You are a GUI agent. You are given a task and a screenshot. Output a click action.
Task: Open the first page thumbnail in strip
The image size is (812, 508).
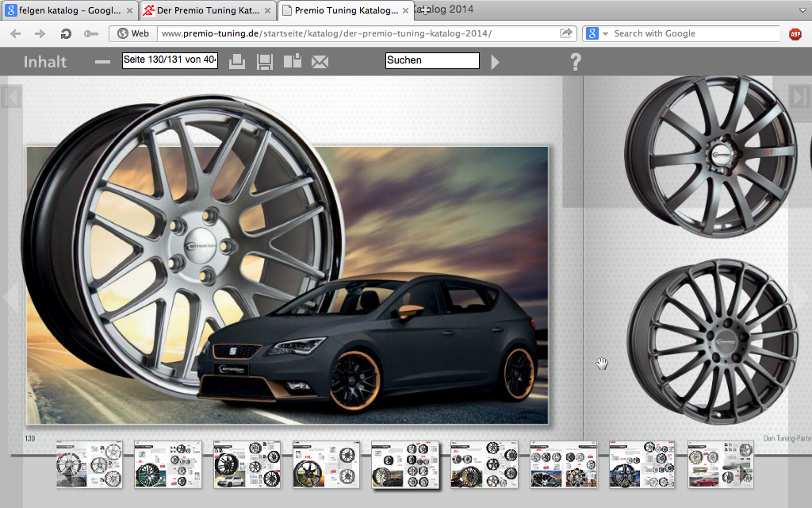[x=89, y=464]
